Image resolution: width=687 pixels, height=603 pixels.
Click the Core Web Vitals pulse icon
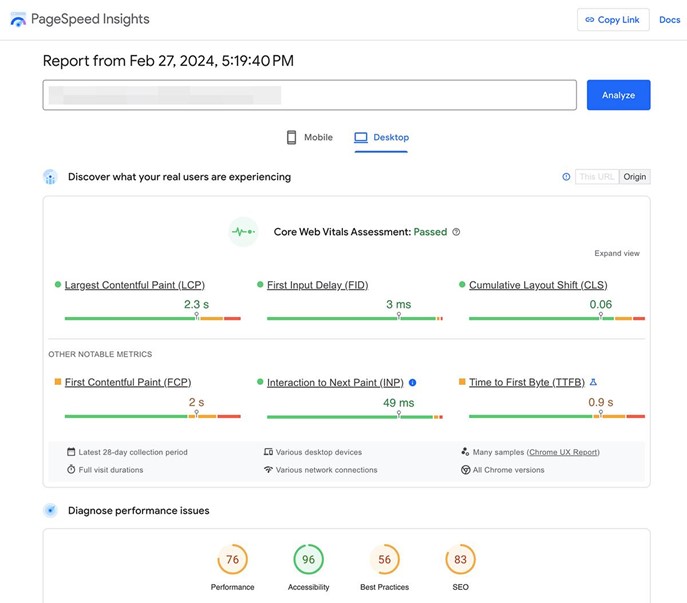(243, 232)
